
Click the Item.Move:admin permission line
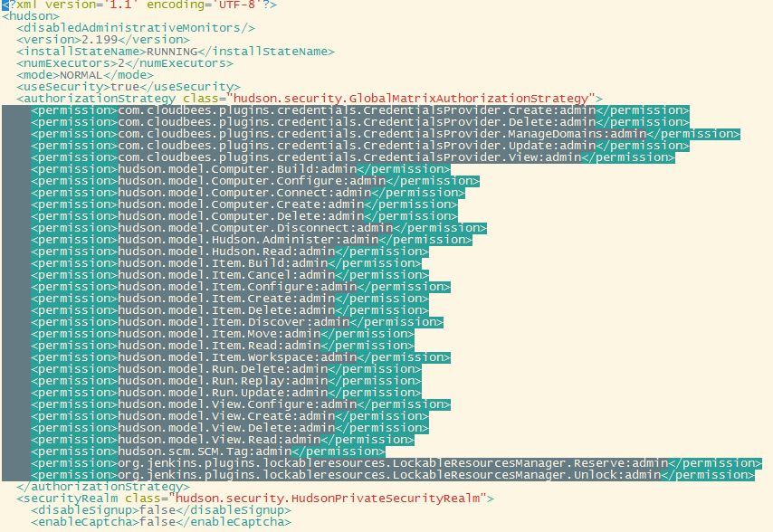coord(223,335)
